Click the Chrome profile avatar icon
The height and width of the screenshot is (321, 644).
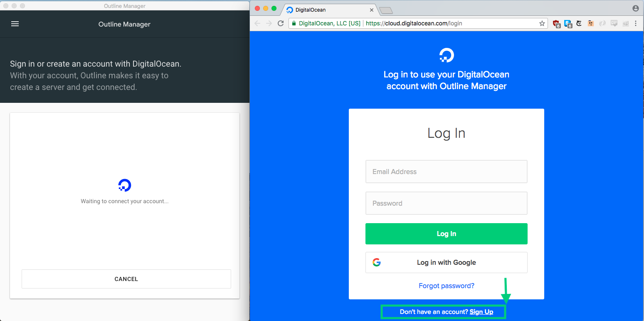click(x=635, y=8)
